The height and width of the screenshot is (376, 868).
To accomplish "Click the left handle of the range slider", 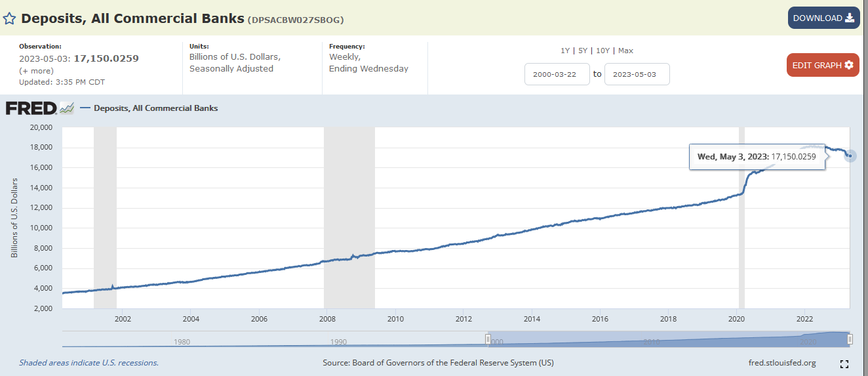I will [488, 339].
